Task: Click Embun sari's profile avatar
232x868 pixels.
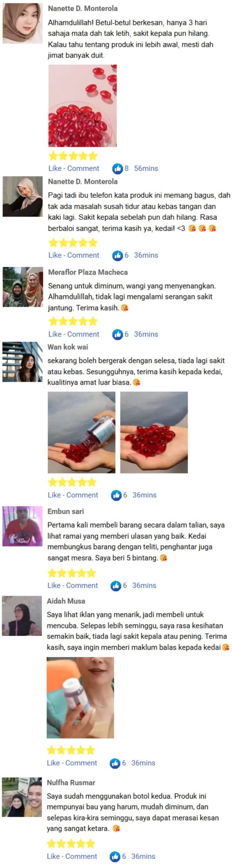Action: coord(23,526)
